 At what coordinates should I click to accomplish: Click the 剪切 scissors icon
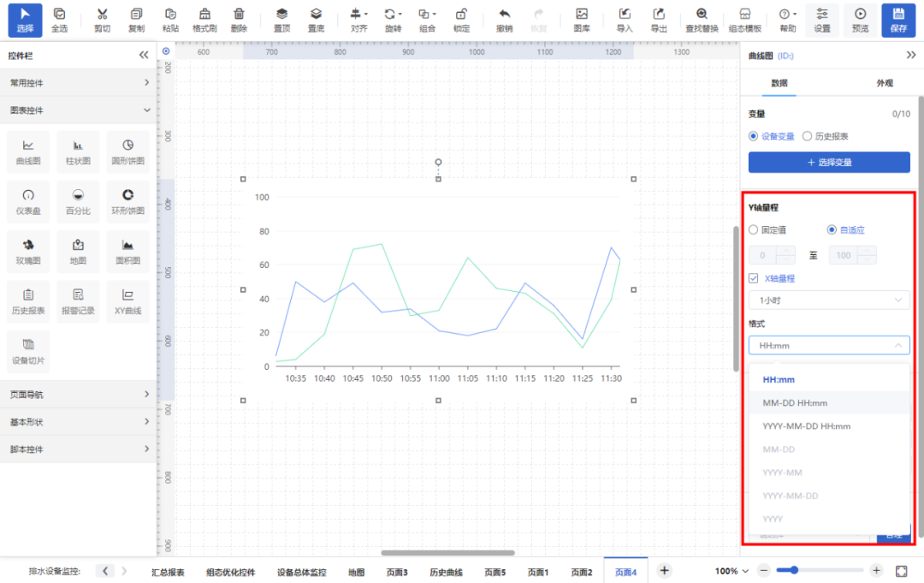[x=102, y=20]
